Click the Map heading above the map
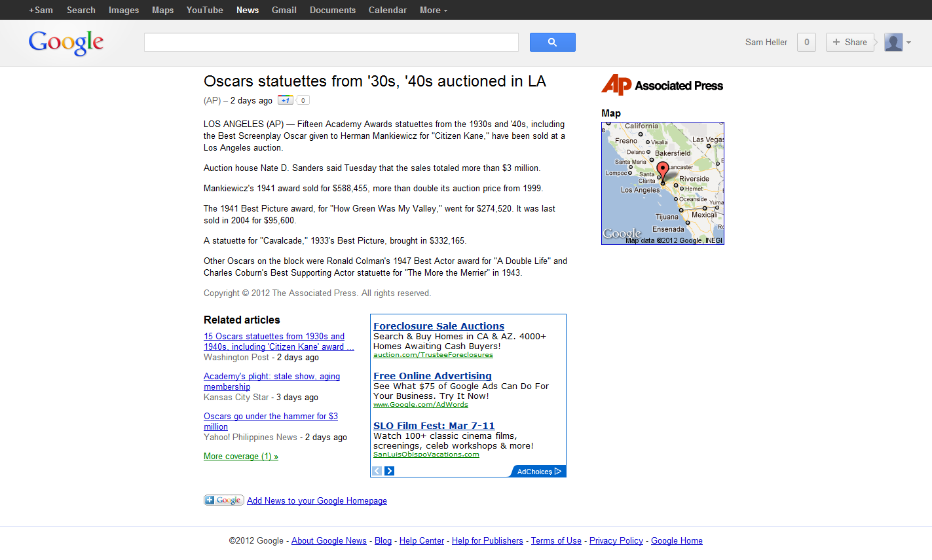932x560 pixels. coord(611,113)
